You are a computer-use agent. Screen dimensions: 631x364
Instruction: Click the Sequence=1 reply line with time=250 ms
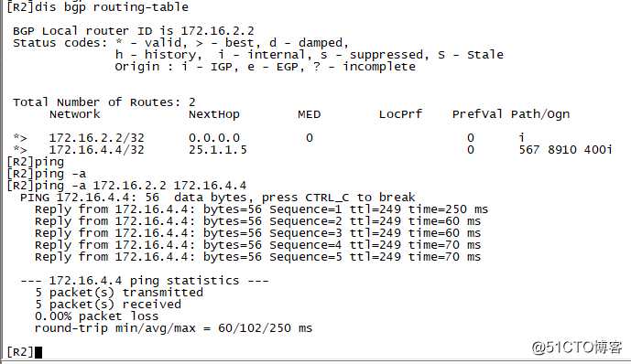(x=261, y=209)
